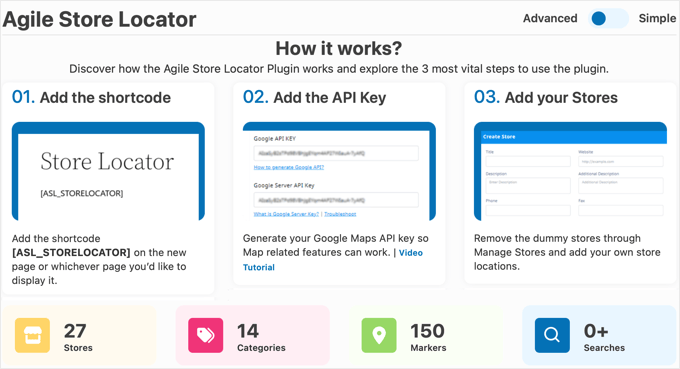Toggle the Advanced/Simple switch
This screenshot has height=369, width=680.
click(608, 19)
